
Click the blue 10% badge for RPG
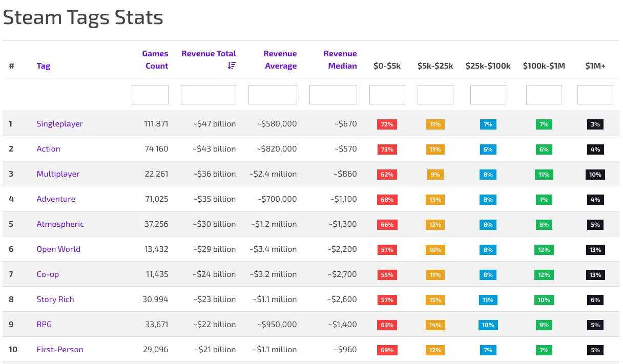coord(488,325)
